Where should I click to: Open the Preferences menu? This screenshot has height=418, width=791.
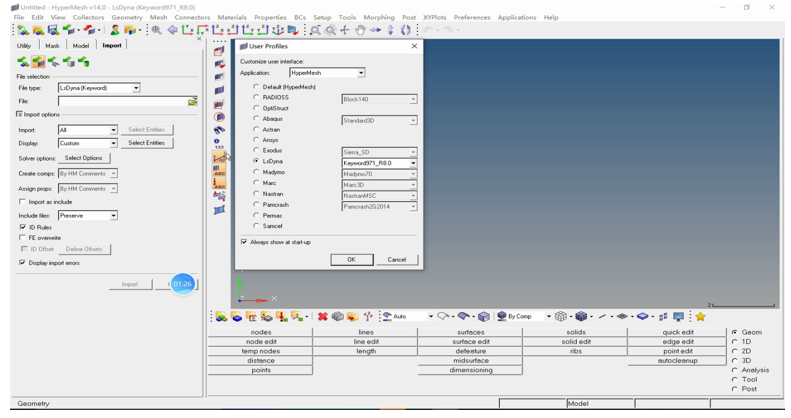472,17
